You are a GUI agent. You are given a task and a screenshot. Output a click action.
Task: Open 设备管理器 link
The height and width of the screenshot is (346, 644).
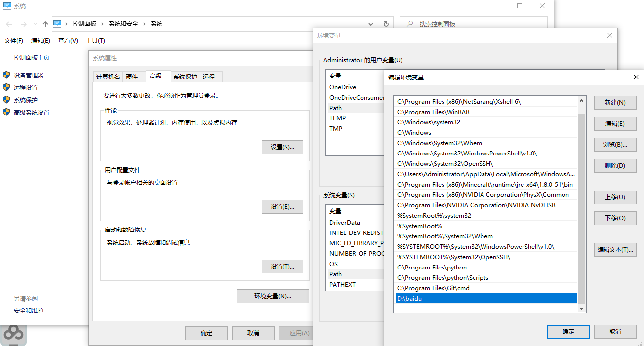(x=29, y=75)
